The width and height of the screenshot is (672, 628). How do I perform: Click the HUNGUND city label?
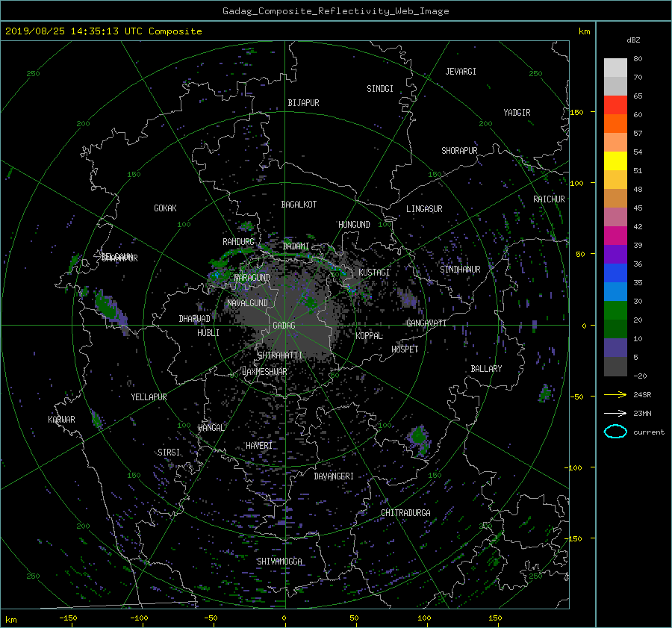point(354,225)
